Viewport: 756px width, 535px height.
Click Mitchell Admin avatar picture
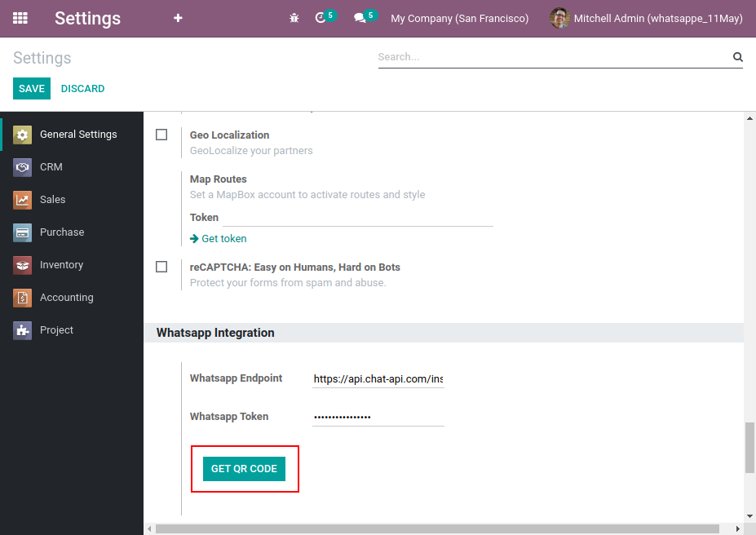[x=559, y=18]
